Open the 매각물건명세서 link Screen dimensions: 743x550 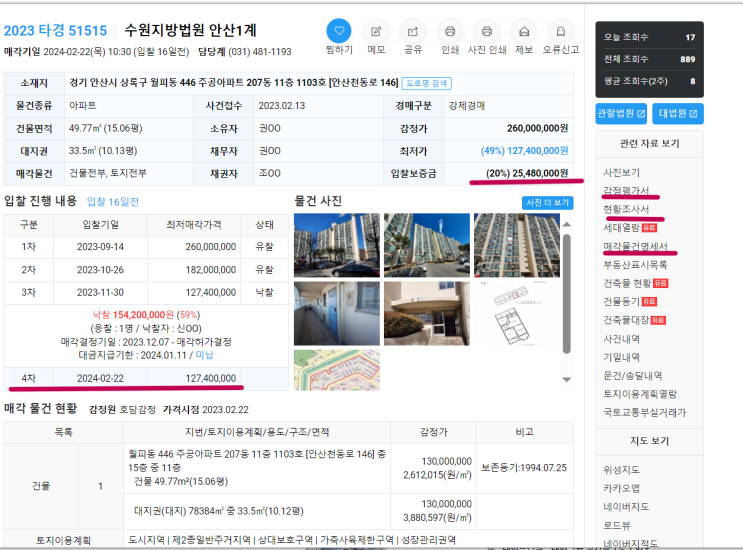pyautogui.click(x=635, y=246)
